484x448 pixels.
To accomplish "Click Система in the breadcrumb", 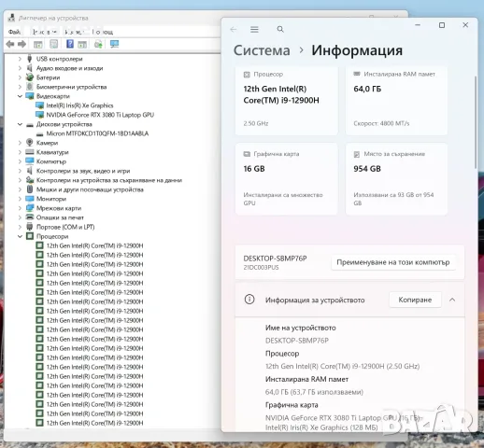I will 262,50.
